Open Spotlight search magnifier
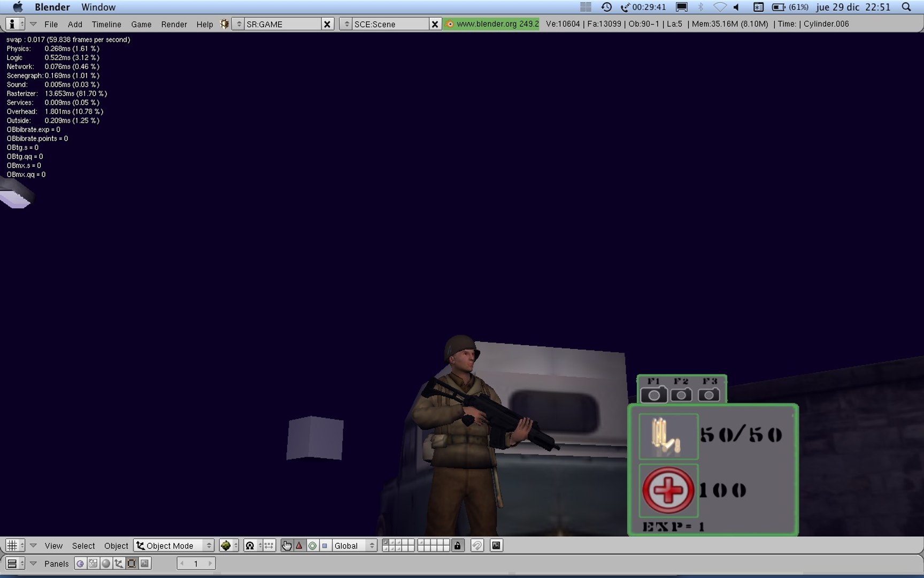The width and height of the screenshot is (924, 578). (906, 7)
